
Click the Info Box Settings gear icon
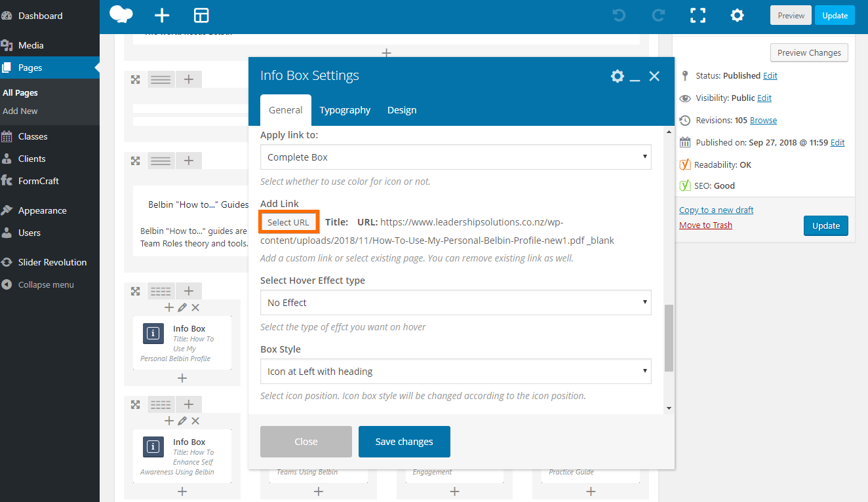617,76
